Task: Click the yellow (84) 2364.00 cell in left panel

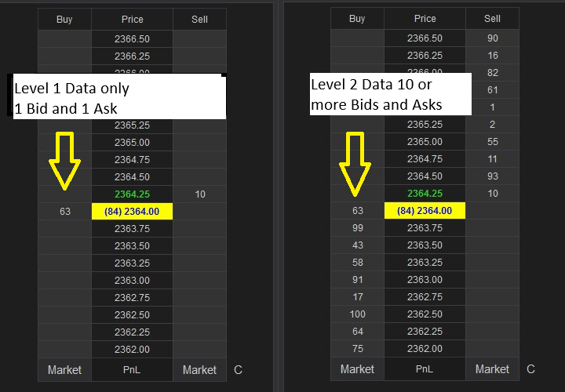Action: (x=132, y=211)
